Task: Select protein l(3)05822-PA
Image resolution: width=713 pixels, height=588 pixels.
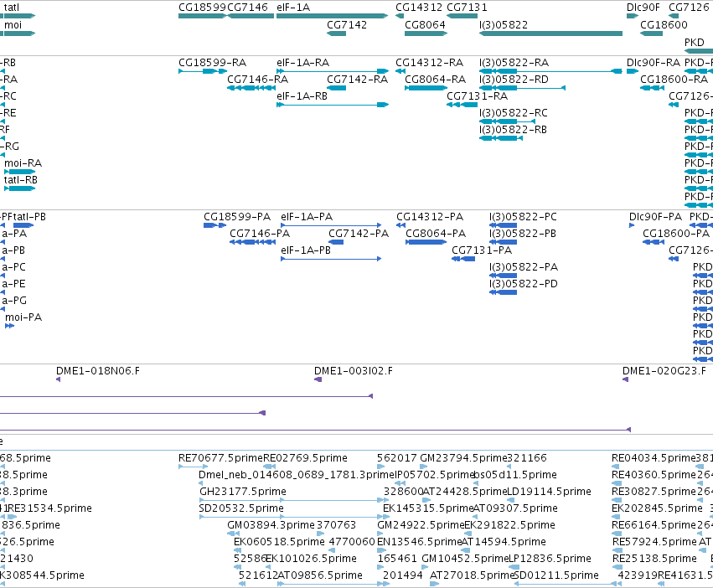Action: coord(524,267)
